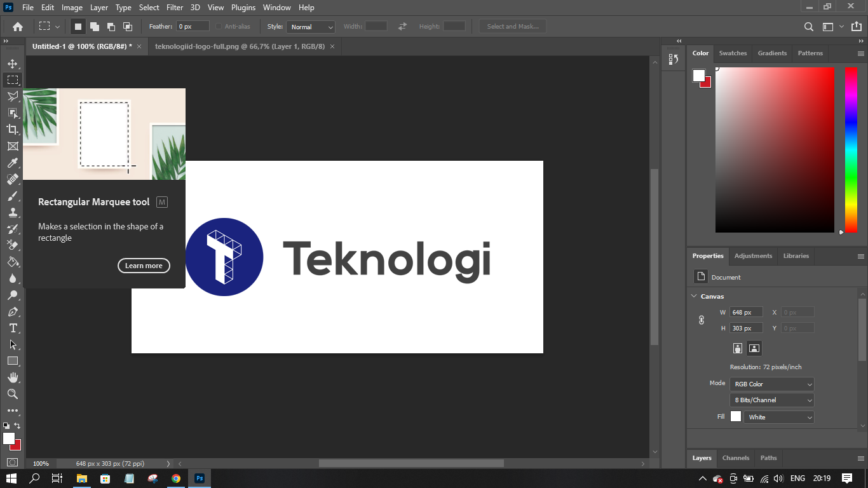Select the Zoom tool in toolbar
The height and width of the screenshot is (488, 868).
[x=12, y=394]
